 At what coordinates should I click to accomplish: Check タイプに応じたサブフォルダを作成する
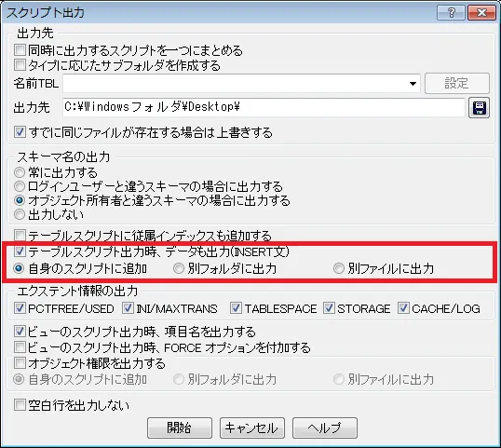click(x=20, y=65)
